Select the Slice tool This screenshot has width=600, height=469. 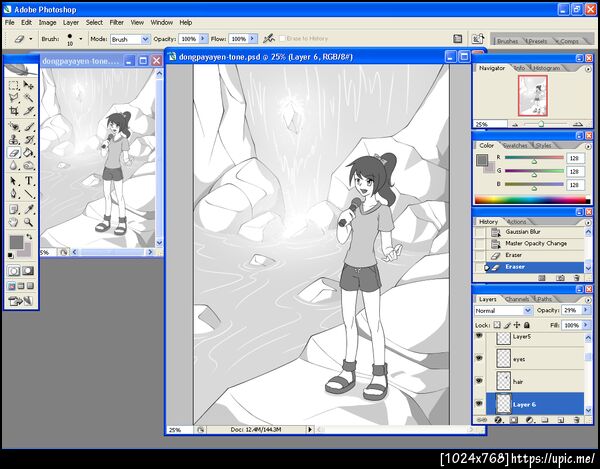pyautogui.click(x=28, y=111)
